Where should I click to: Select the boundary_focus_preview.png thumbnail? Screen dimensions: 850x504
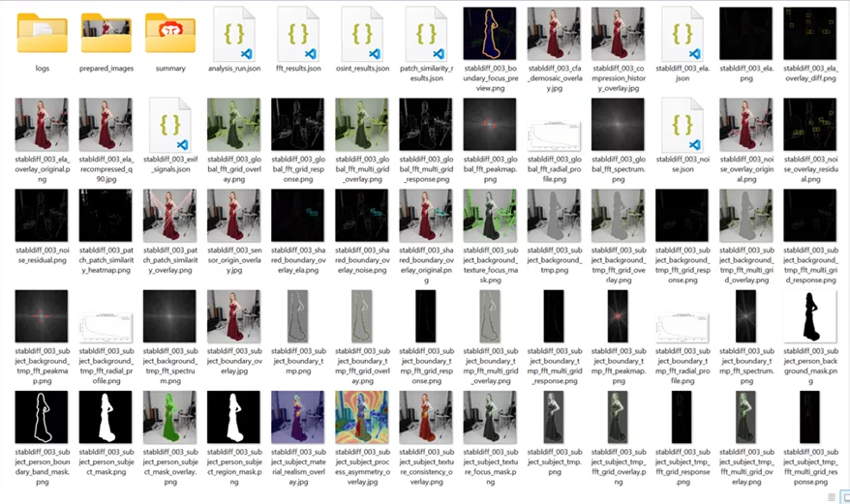[x=490, y=34]
